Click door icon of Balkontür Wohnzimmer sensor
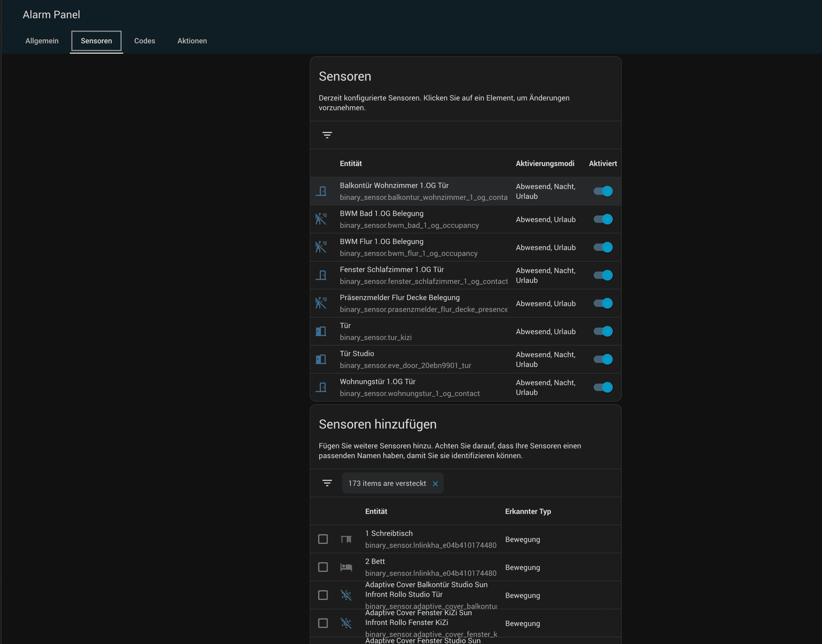822x644 pixels. [x=321, y=191]
